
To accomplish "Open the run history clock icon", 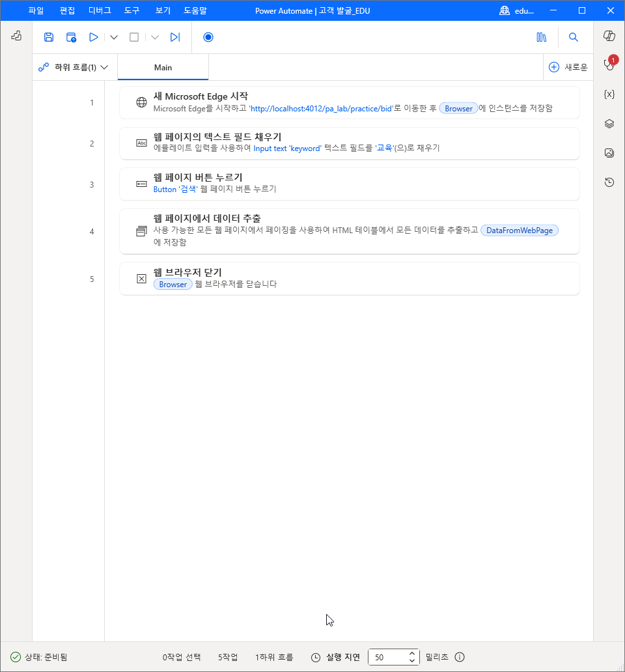I will coord(609,182).
